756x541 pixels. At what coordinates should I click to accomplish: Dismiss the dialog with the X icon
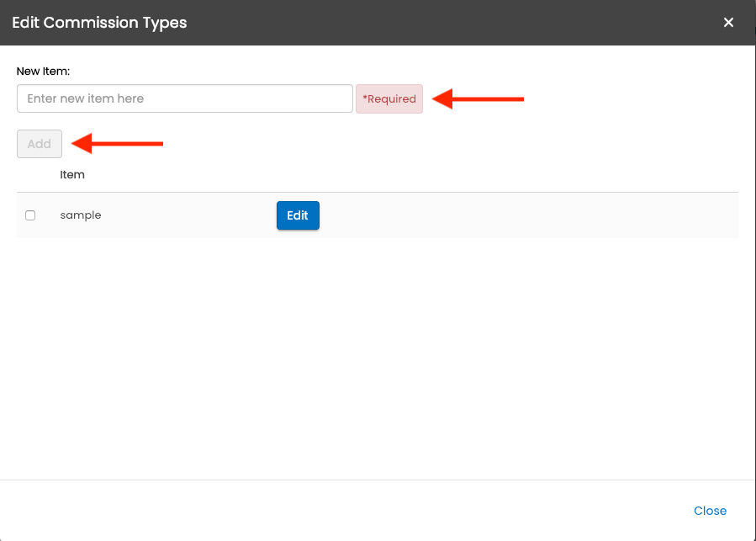728,23
